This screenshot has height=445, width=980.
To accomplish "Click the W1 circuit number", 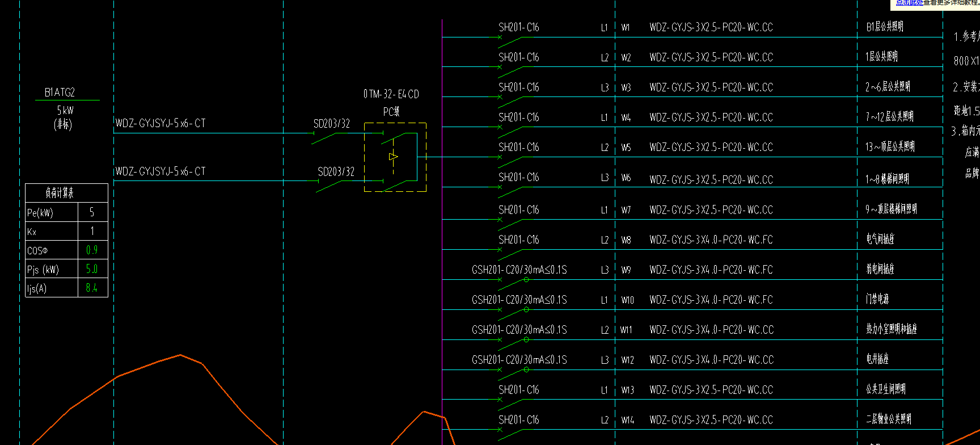I will (x=626, y=27).
